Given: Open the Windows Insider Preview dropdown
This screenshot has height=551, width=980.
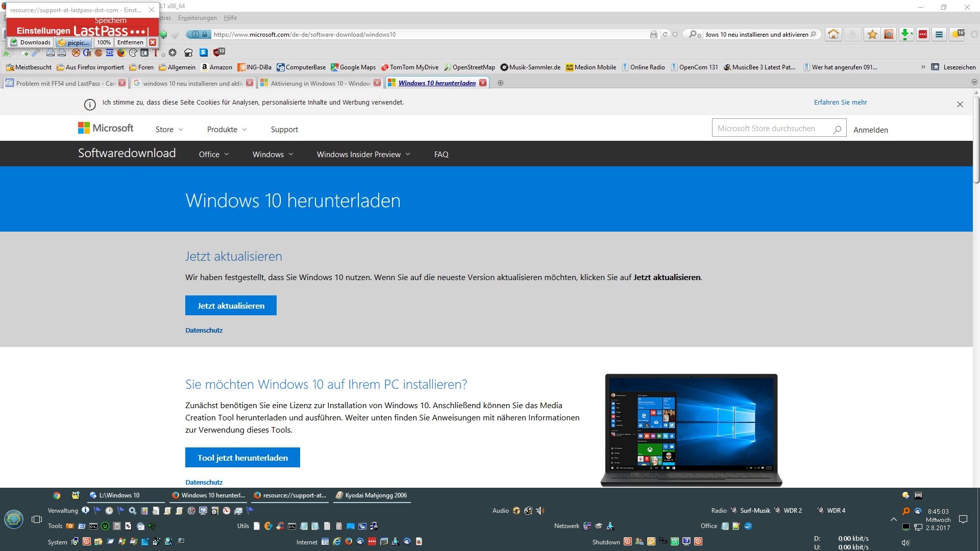Looking at the screenshot, I should pos(363,155).
